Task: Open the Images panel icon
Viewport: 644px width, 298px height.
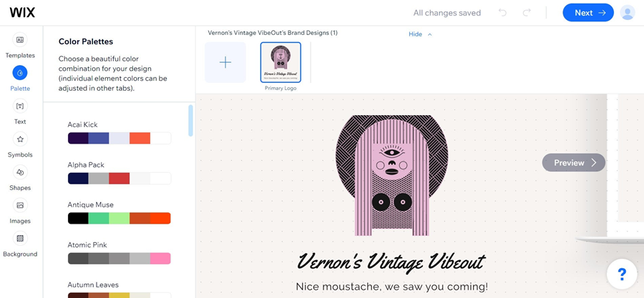Action: click(20, 205)
